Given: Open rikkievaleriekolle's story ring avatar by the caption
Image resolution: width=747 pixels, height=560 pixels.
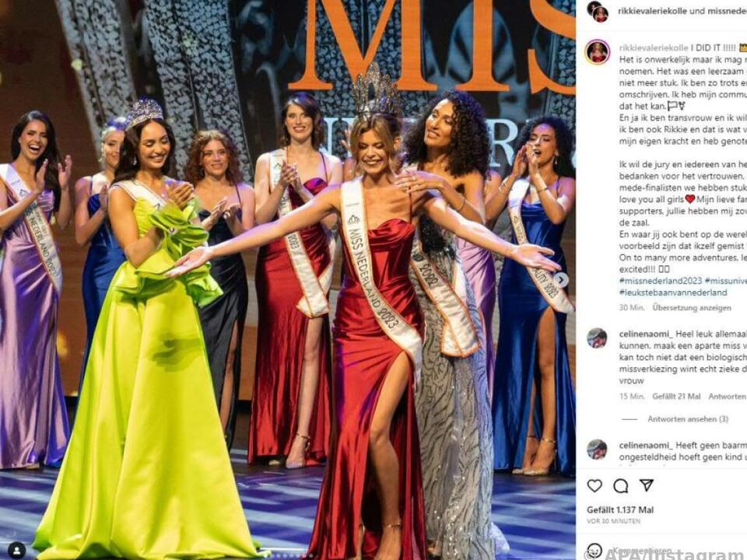Looking at the screenshot, I should tap(598, 51).
